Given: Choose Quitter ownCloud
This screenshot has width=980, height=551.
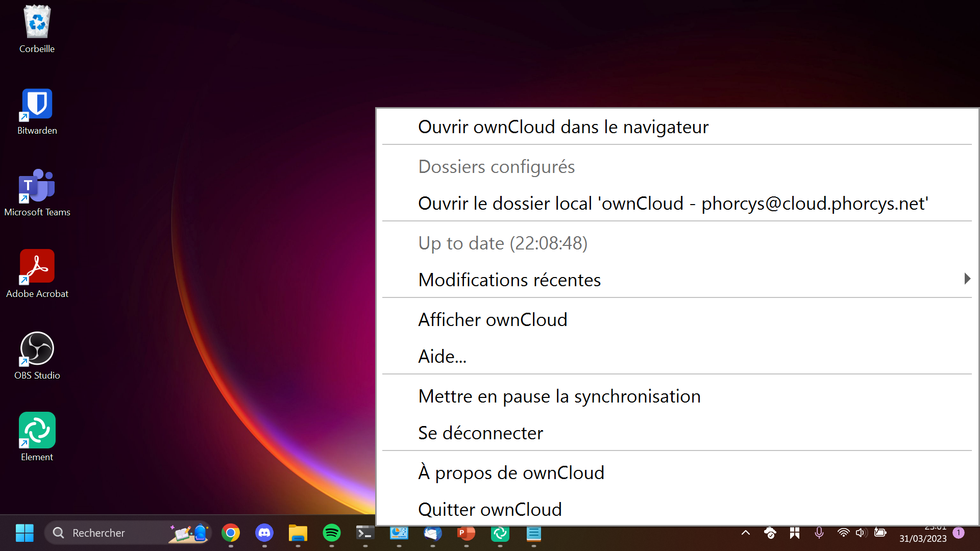Looking at the screenshot, I should pyautogui.click(x=677, y=509).
